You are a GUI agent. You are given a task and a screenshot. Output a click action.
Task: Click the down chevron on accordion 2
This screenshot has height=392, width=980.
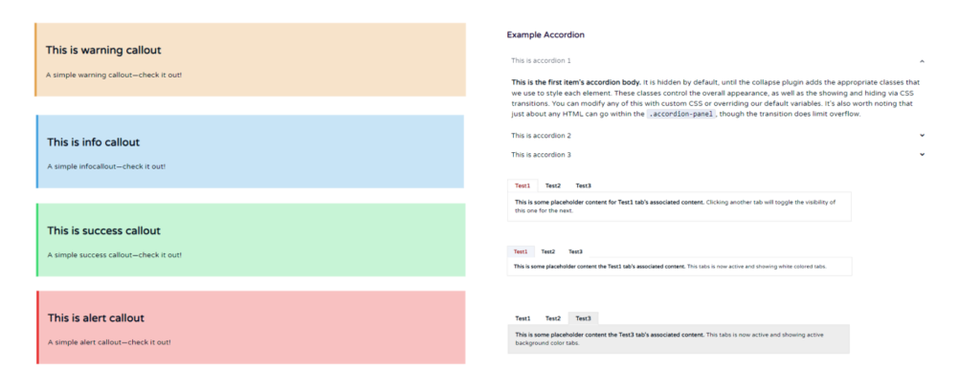point(922,136)
